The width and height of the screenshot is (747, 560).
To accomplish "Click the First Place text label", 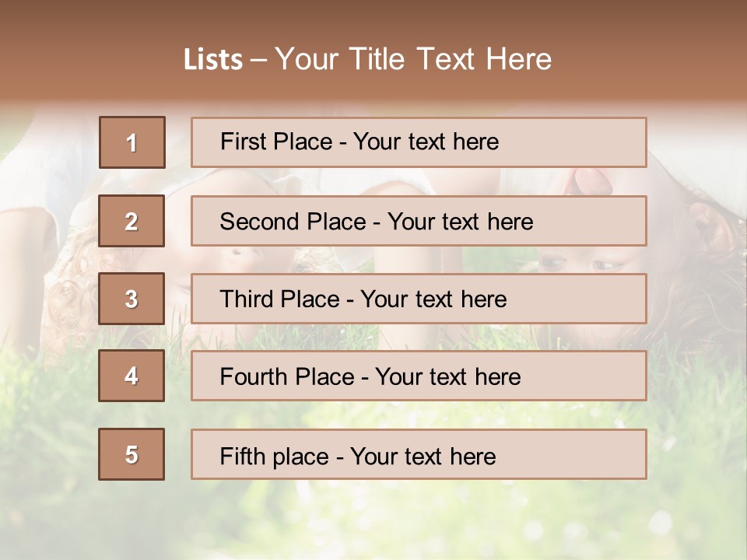I will 359,142.
